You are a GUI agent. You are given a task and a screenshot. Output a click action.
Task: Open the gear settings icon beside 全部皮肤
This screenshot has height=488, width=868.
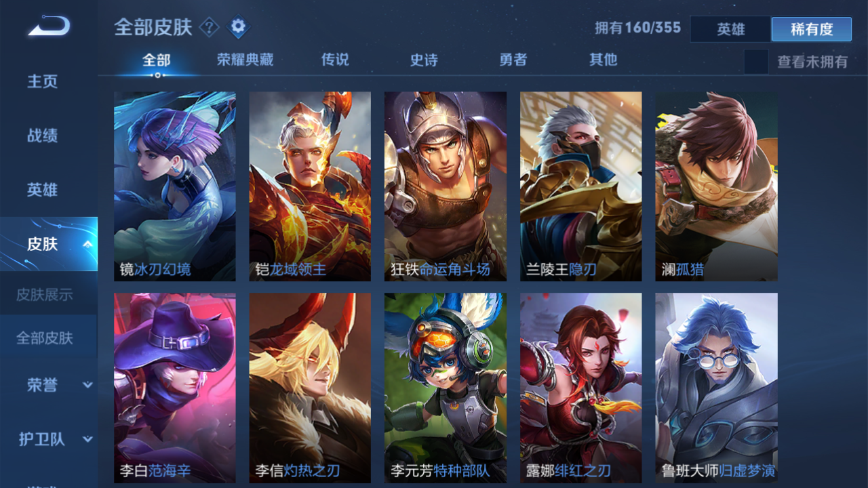237,28
